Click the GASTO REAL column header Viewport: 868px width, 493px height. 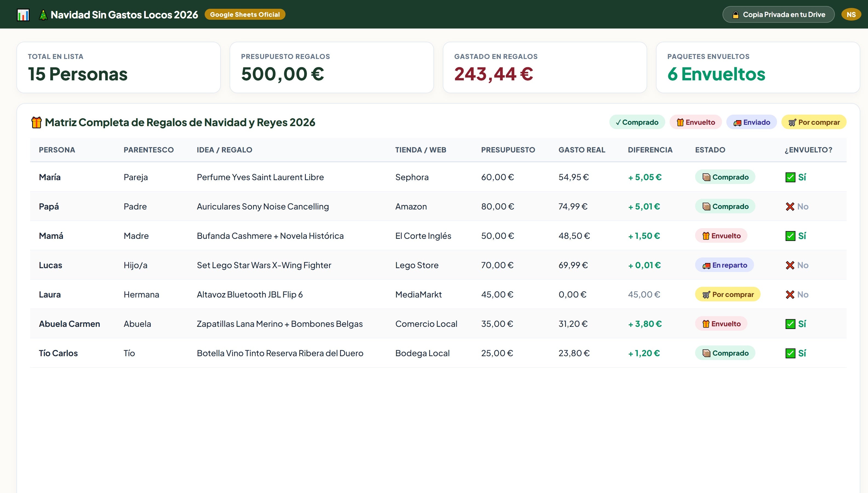pyautogui.click(x=581, y=150)
